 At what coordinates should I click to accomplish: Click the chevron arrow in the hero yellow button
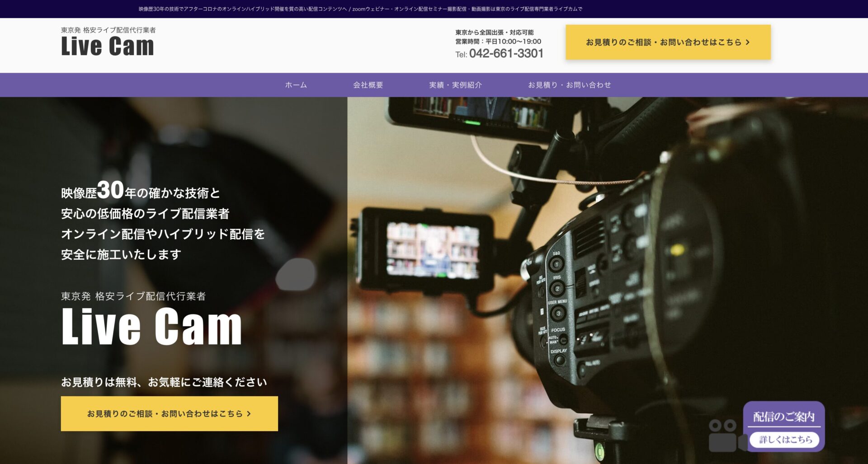(x=249, y=414)
